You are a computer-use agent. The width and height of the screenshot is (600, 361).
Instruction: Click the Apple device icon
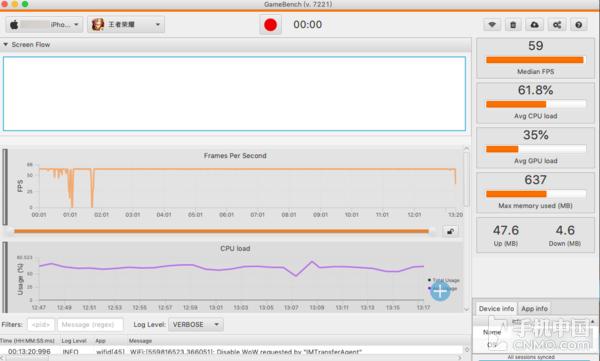tap(14, 25)
